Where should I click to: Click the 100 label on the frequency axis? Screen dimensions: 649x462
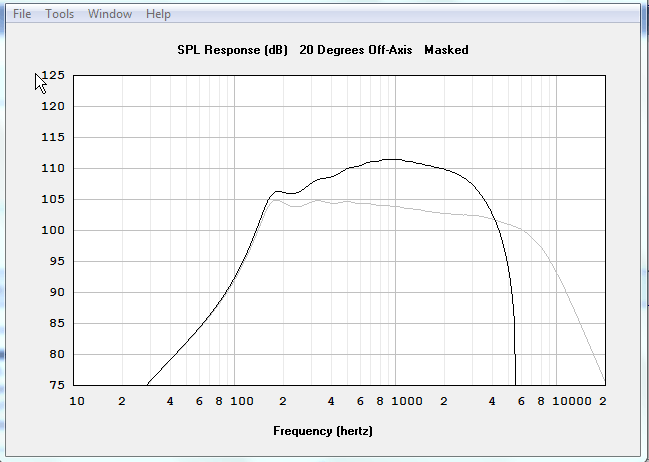coord(242,401)
